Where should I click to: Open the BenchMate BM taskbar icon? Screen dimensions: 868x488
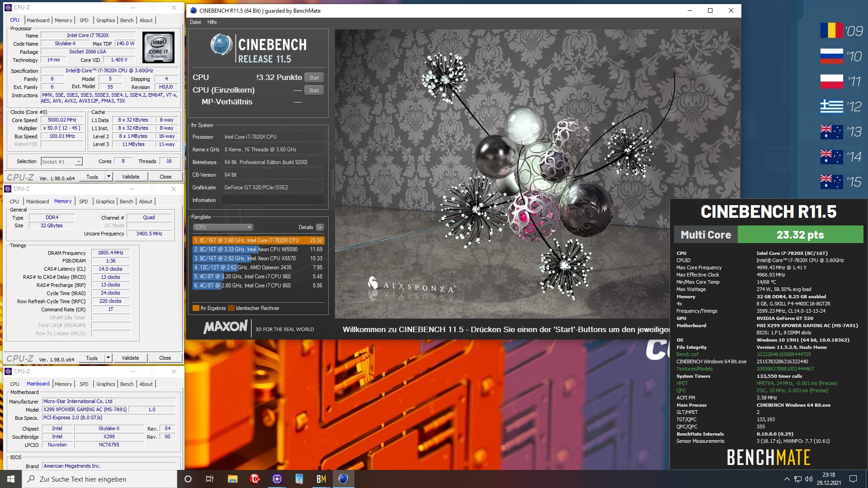tap(321, 479)
